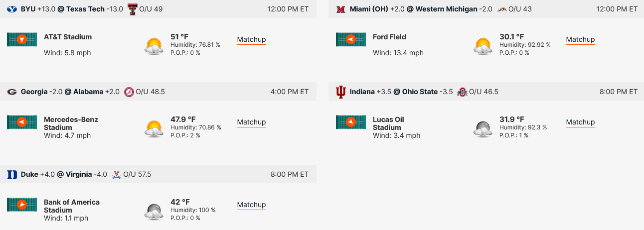This screenshot has width=644, height=230.
Task: Open Matchup link for Mercedes-Benz Stadium game
Action: [x=251, y=122]
